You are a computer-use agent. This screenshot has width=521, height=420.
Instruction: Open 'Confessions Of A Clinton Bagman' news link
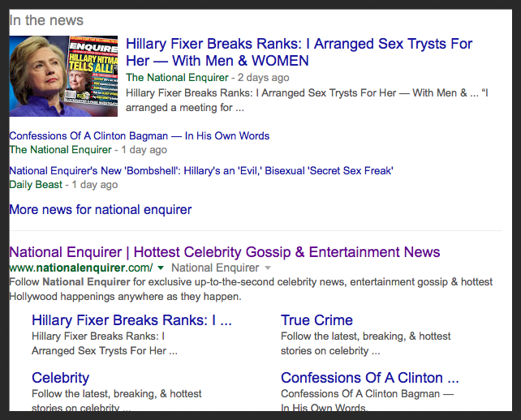tap(140, 135)
